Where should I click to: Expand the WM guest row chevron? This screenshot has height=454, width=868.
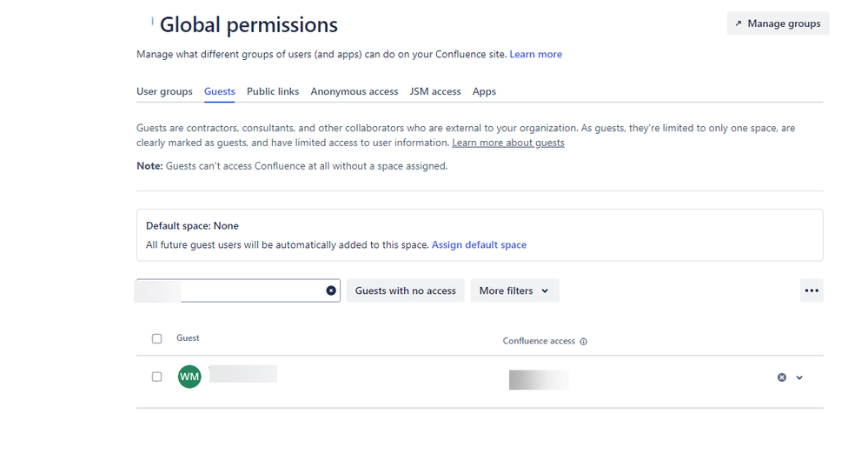point(799,377)
